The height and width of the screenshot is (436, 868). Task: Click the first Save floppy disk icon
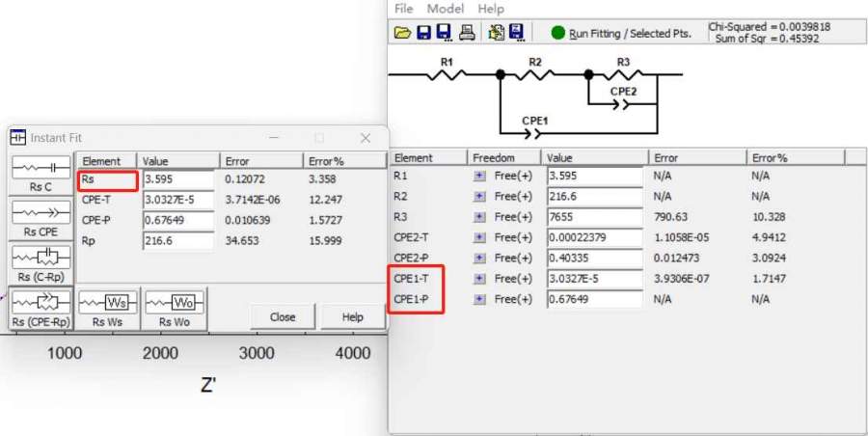pyautogui.click(x=424, y=33)
